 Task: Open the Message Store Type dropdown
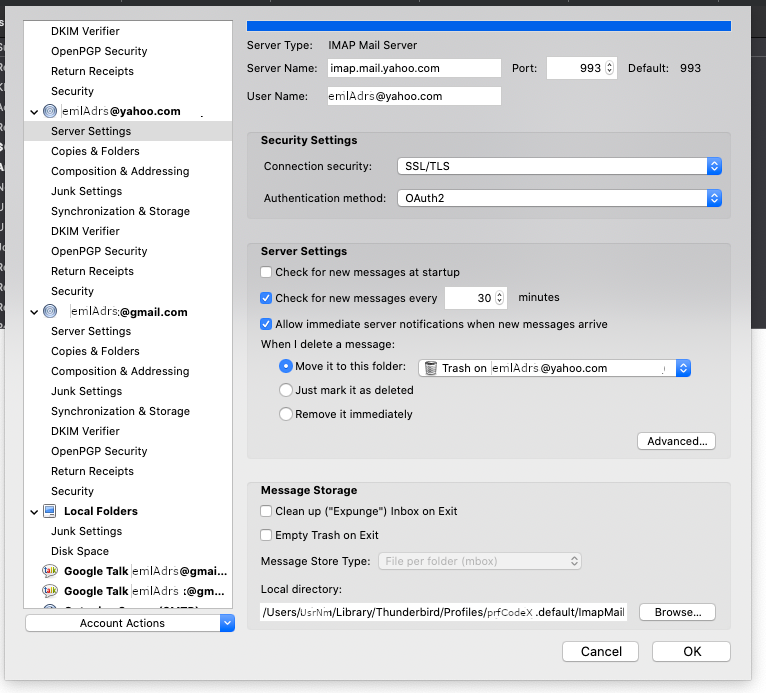[480, 561]
